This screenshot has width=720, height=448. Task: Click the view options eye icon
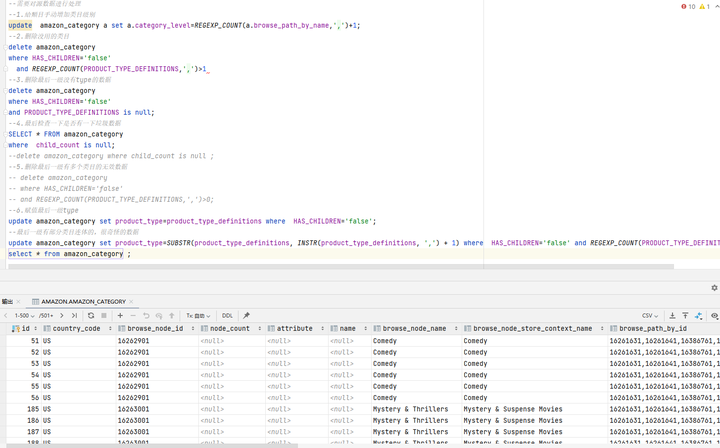coord(714,316)
